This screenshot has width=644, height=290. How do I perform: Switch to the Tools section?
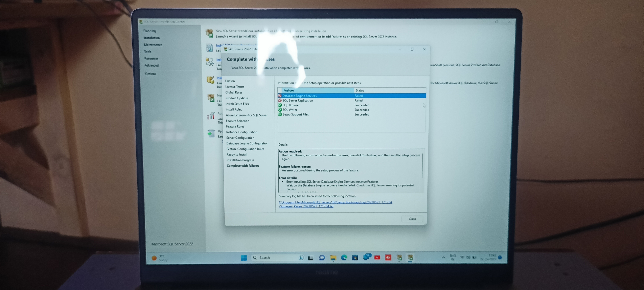click(148, 51)
